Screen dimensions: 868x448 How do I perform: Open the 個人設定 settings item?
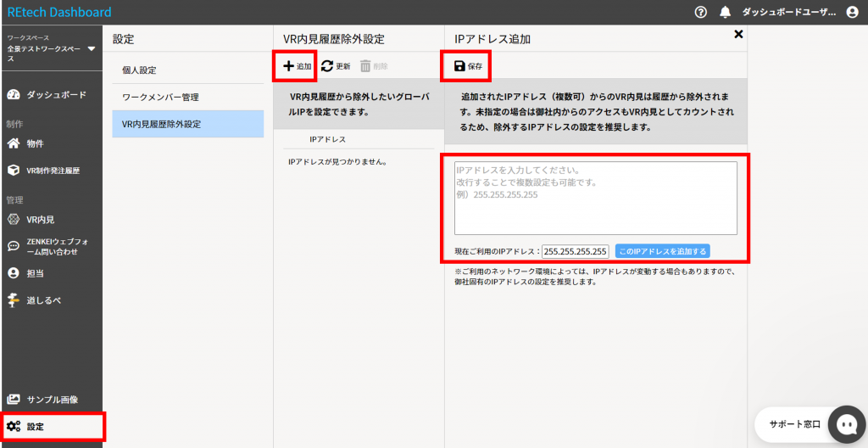tap(187, 70)
